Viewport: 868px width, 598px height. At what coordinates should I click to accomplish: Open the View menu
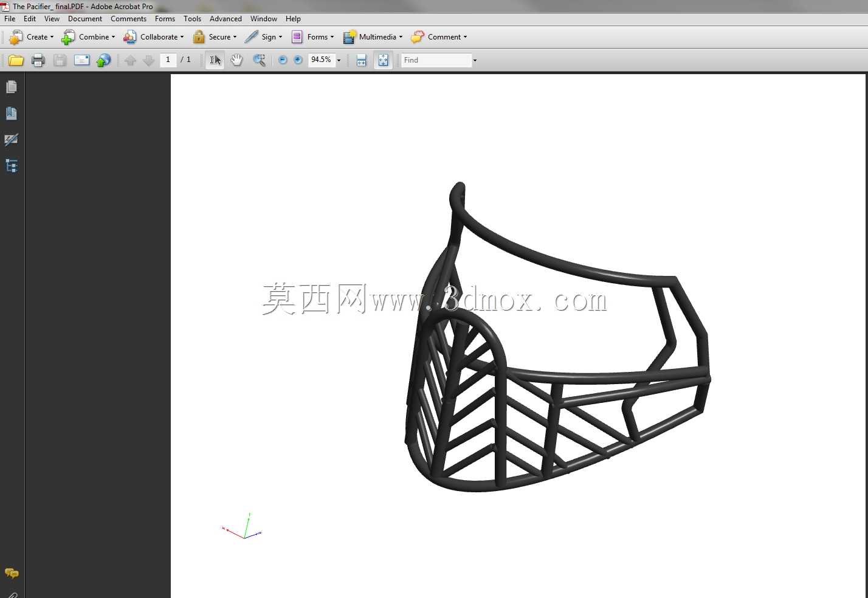pyautogui.click(x=52, y=19)
